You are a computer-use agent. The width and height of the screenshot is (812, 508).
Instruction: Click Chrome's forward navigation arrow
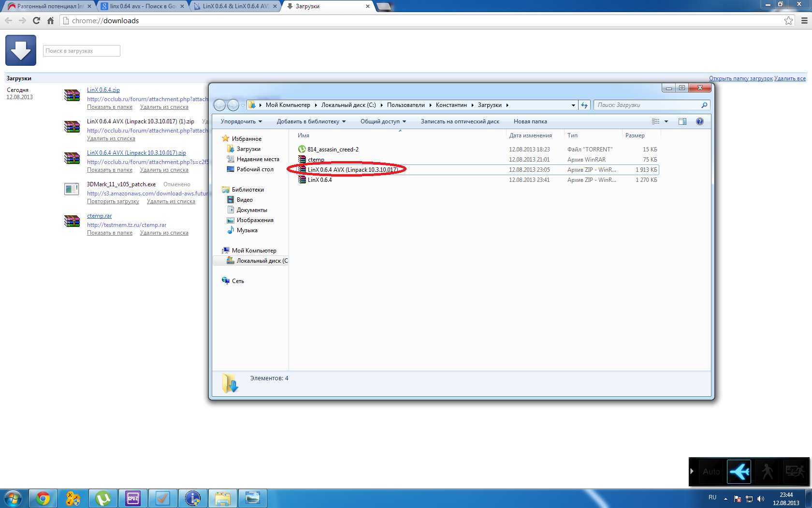22,20
